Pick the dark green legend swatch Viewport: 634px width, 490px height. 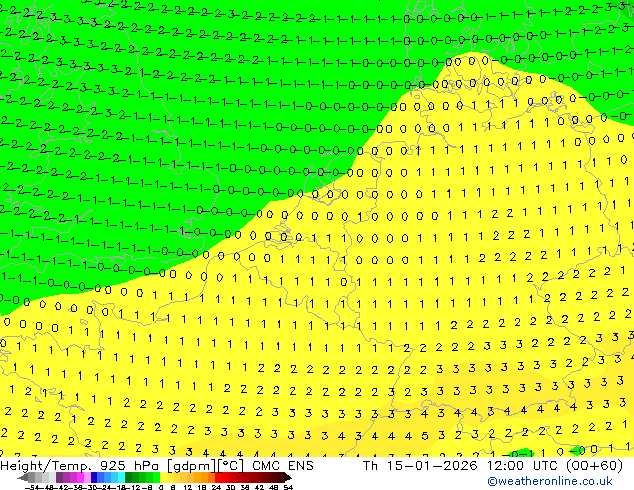click(x=129, y=478)
